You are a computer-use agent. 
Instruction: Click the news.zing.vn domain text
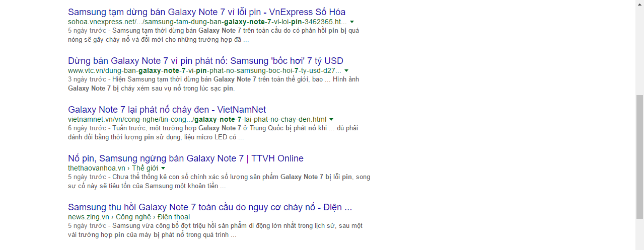point(89,217)
